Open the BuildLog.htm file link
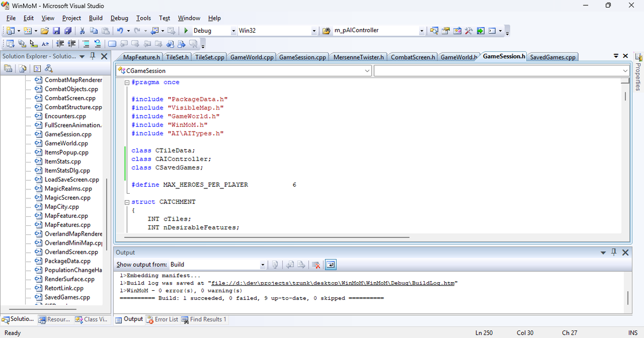The image size is (644, 338). click(x=332, y=283)
